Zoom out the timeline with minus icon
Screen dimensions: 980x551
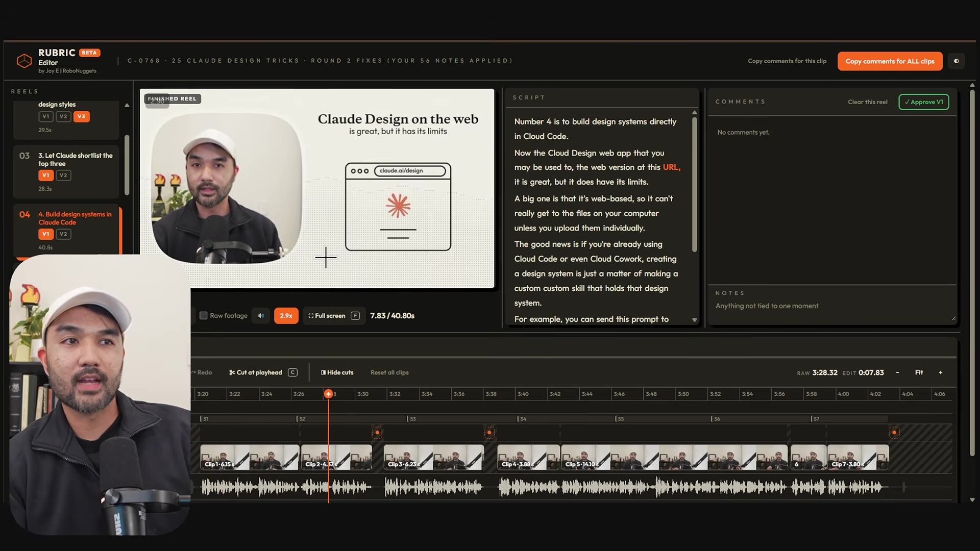click(897, 372)
